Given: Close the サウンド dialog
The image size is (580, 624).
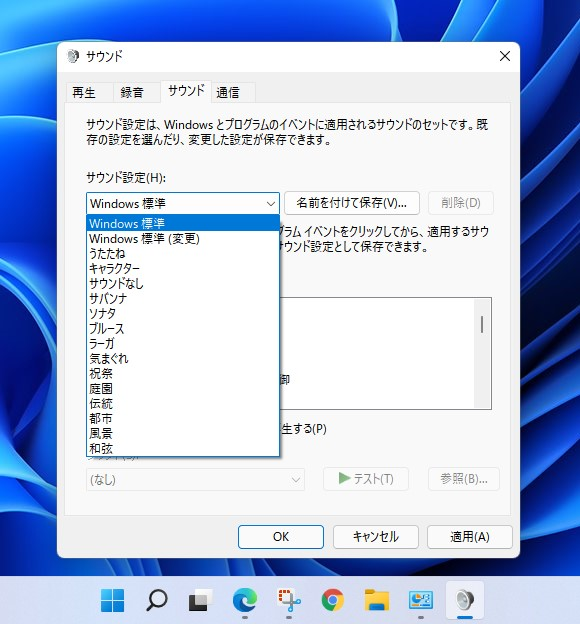Looking at the screenshot, I should pos(505,56).
